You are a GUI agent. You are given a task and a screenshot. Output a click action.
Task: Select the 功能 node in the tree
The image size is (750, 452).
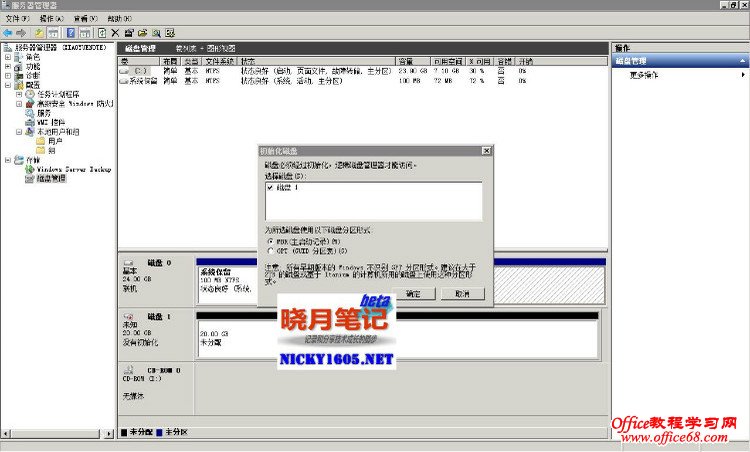[33, 66]
